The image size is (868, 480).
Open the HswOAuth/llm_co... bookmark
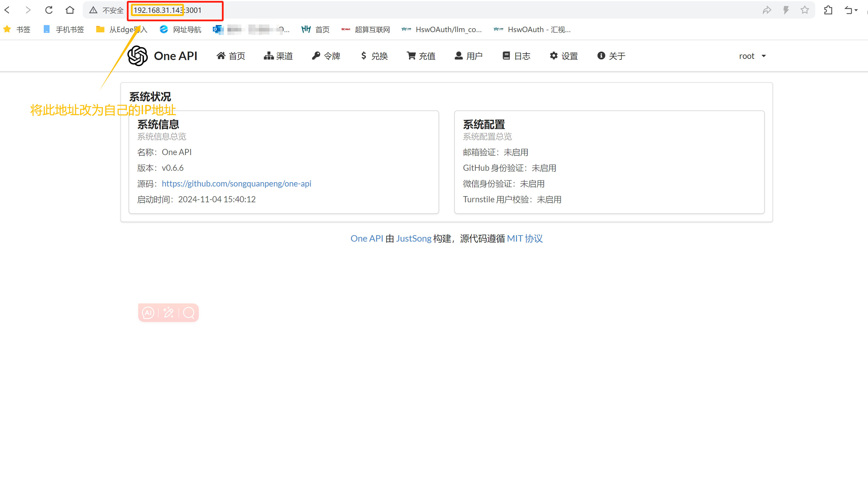point(441,29)
